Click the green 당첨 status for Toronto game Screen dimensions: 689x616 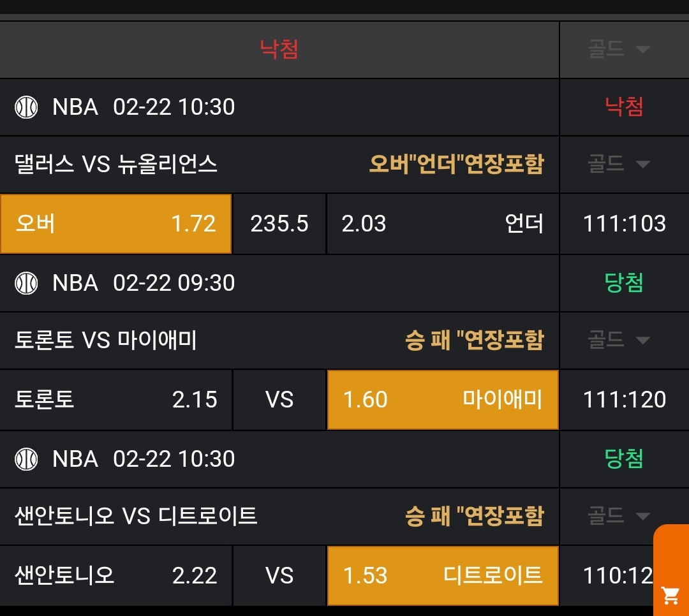pos(624,283)
